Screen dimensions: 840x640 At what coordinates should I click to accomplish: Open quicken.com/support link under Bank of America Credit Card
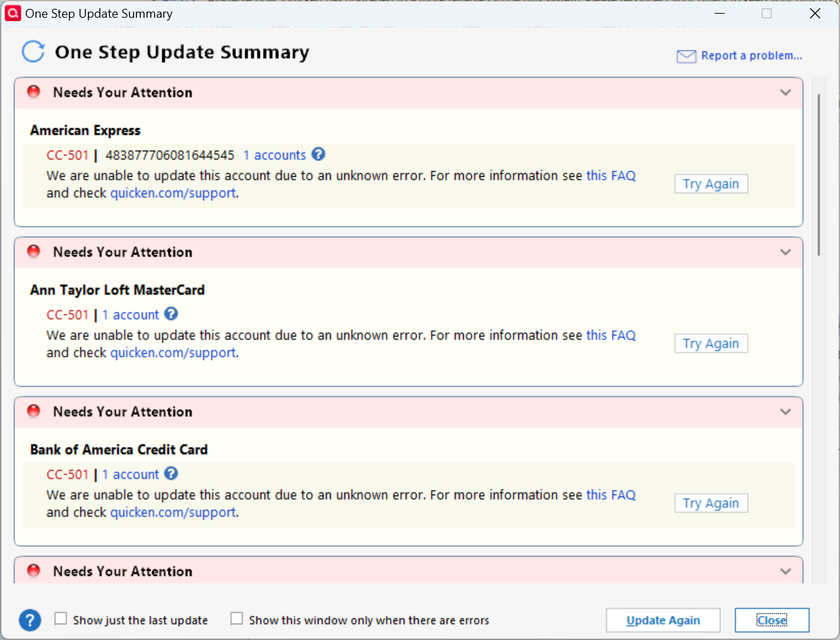coord(173,513)
